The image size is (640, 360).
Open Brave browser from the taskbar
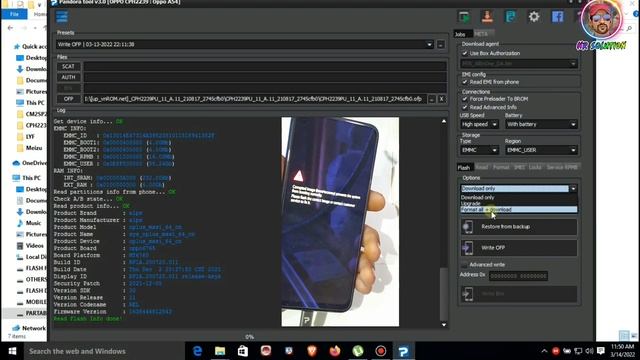tap(312, 351)
